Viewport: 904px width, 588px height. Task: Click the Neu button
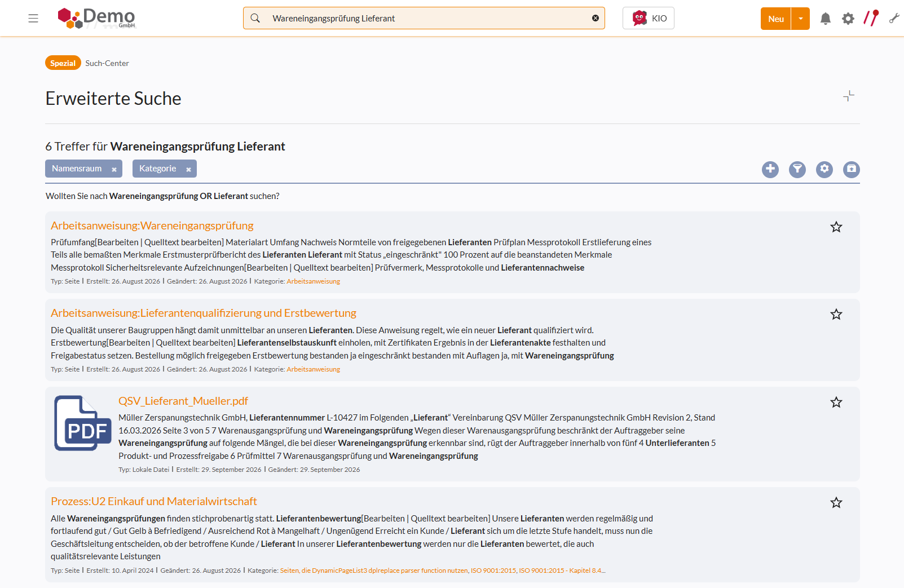click(776, 19)
